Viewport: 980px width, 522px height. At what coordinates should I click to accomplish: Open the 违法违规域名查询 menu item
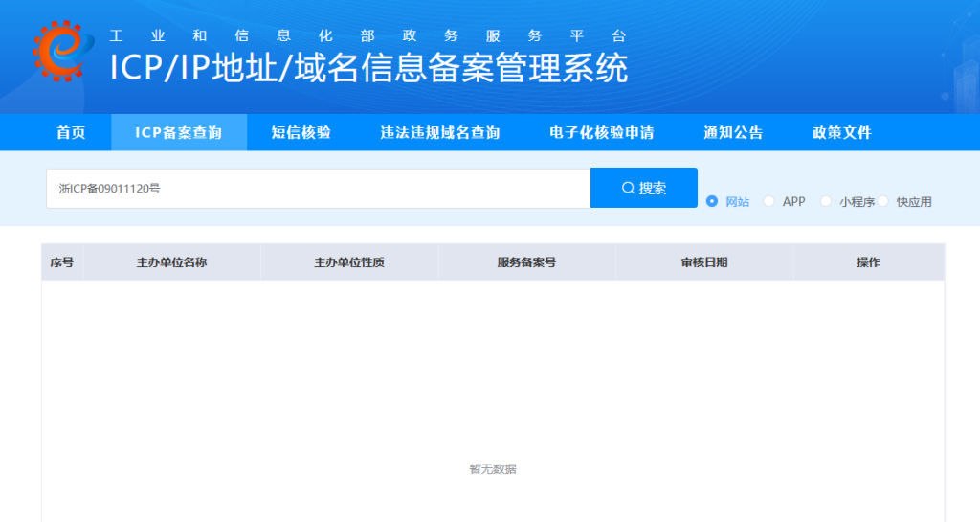pyautogui.click(x=440, y=133)
